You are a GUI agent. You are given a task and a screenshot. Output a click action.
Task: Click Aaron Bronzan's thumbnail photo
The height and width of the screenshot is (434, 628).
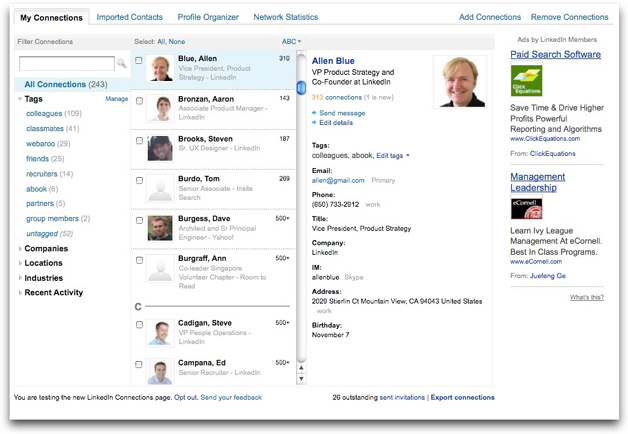pos(160,108)
